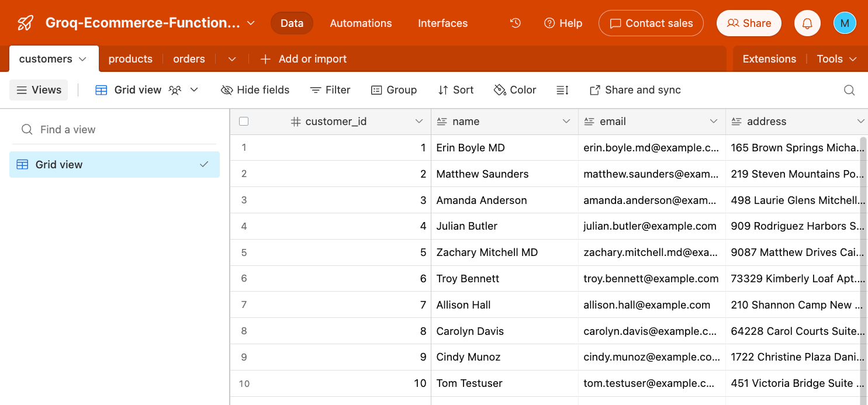Click Add or import
Image resolution: width=868 pixels, height=405 pixels.
click(303, 58)
